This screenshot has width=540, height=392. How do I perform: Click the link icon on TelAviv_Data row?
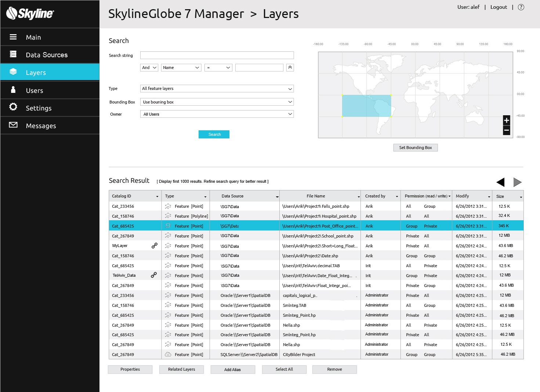154,275
